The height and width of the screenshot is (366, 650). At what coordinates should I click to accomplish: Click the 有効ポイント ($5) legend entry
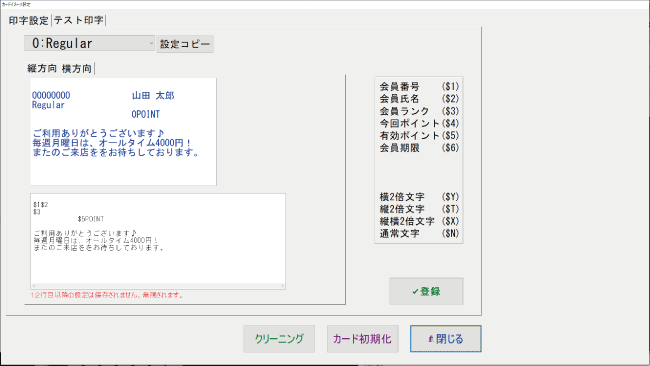[x=419, y=136]
